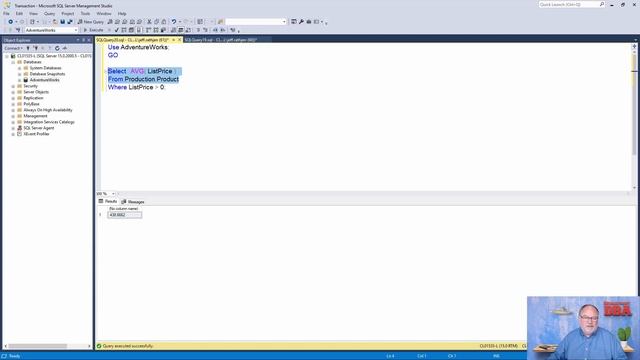Image resolution: width=640 pixels, height=360 pixels.
Task: Switch output to Results to File
Action: pos(188,30)
